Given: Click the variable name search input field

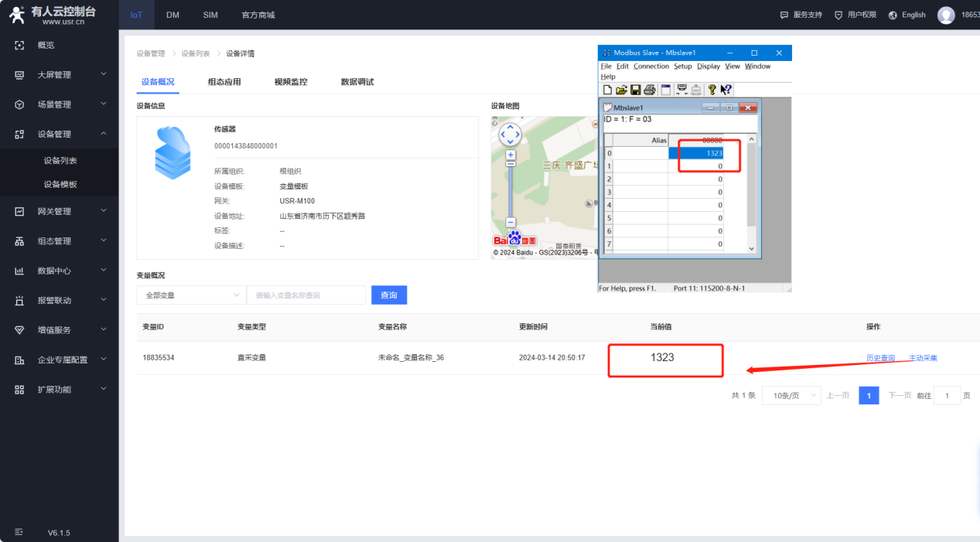Looking at the screenshot, I should [x=306, y=295].
